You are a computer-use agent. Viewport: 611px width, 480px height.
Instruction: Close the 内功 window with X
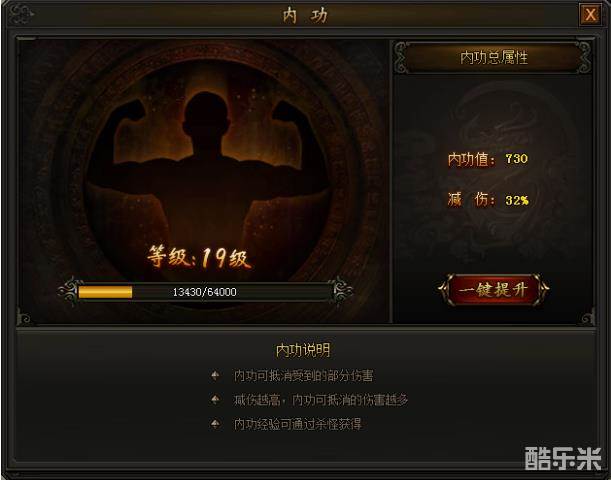pyautogui.click(x=590, y=15)
